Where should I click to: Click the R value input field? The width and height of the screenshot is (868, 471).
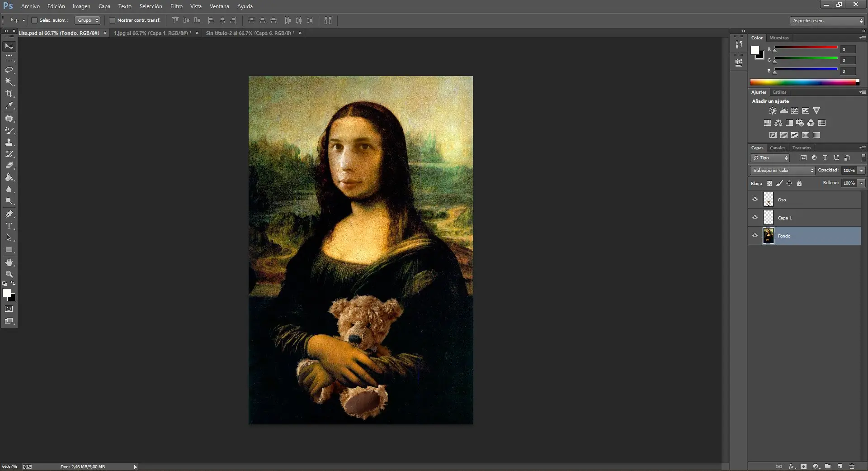[x=848, y=49]
